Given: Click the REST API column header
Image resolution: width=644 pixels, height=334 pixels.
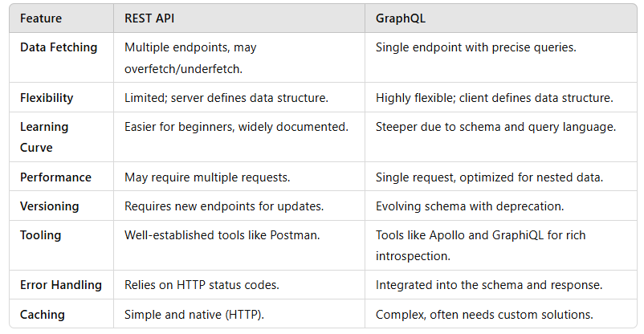Looking at the screenshot, I should (x=150, y=18).
